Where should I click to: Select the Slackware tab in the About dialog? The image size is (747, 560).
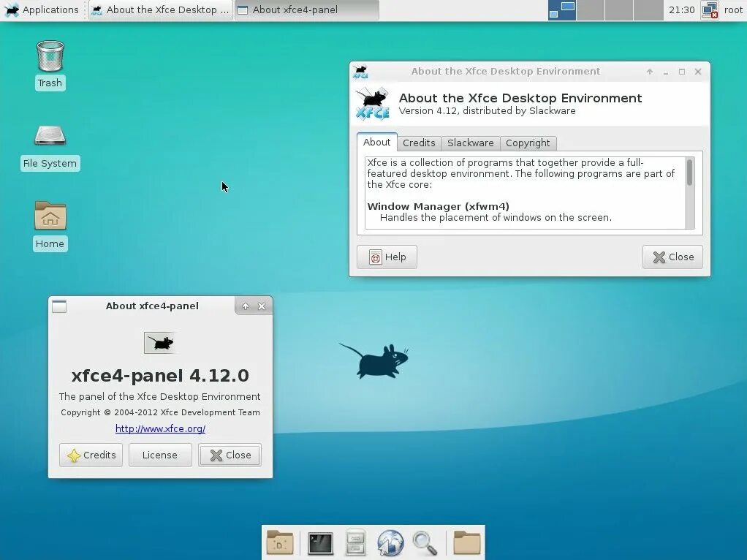(x=470, y=143)
